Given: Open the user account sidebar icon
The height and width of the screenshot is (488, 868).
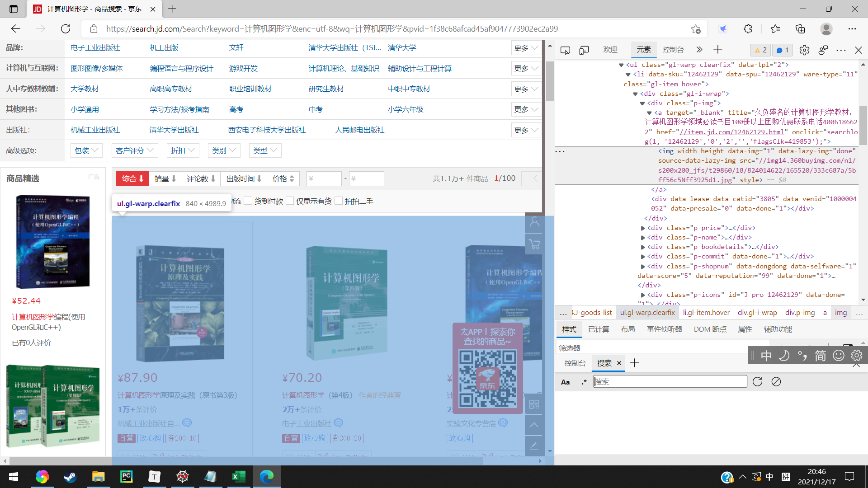Looking at the screenshot, I should tap(534, 222).
